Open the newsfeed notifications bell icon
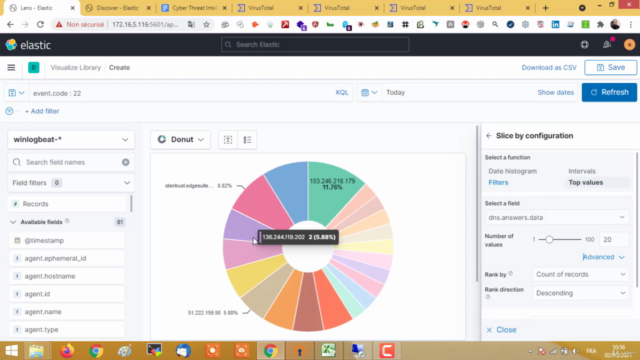This screenshot has width=640, height=360. (607, 44)
